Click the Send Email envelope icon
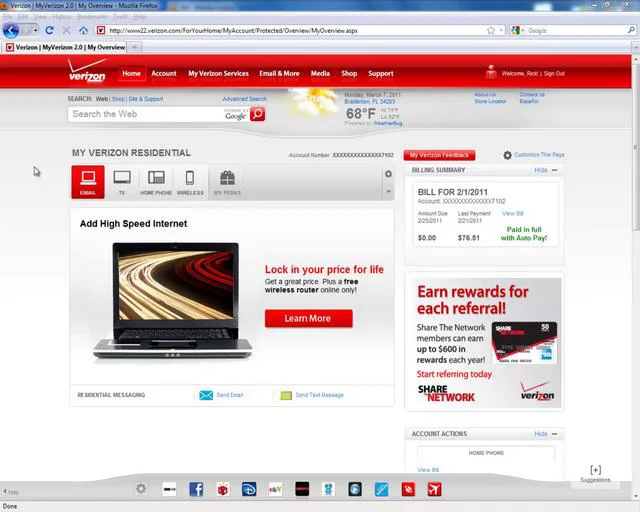 pyautogui.click(x=206, y=395)
